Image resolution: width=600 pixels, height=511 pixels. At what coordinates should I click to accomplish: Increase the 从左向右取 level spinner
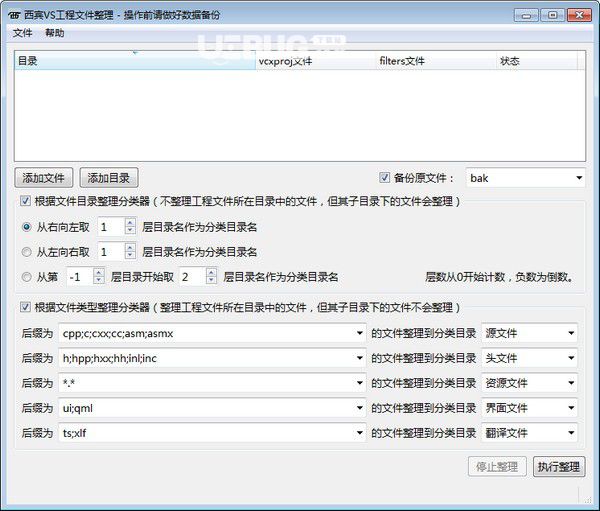(130, 247)
